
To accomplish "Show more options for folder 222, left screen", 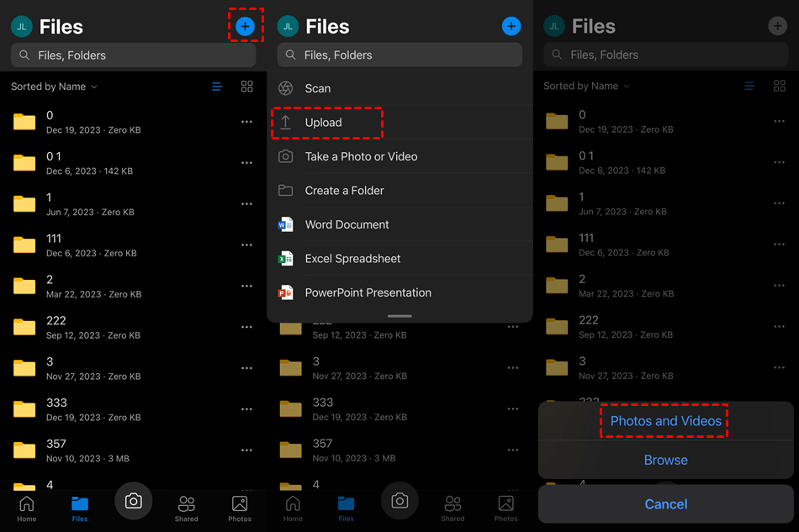I will pyautogui.click(x=247, y=327).
